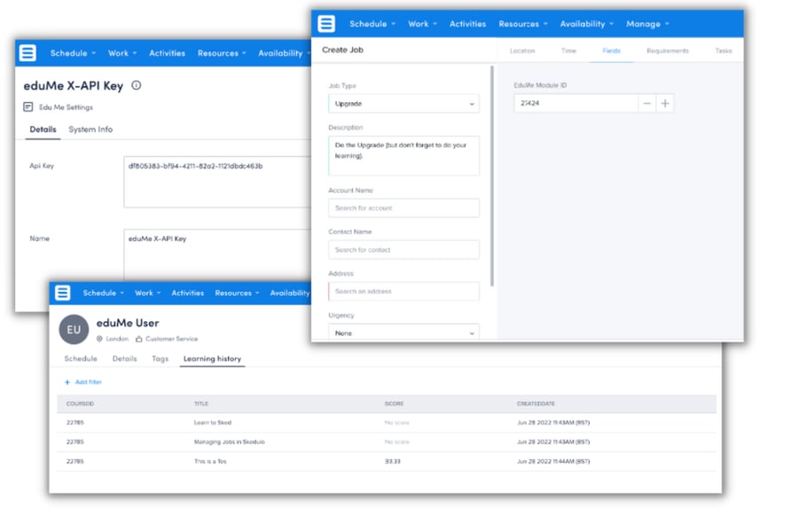Viewport: 798px width, 532px height.
Task: Click the Create Job form vertical scrollbar
Action: [491, 176]
